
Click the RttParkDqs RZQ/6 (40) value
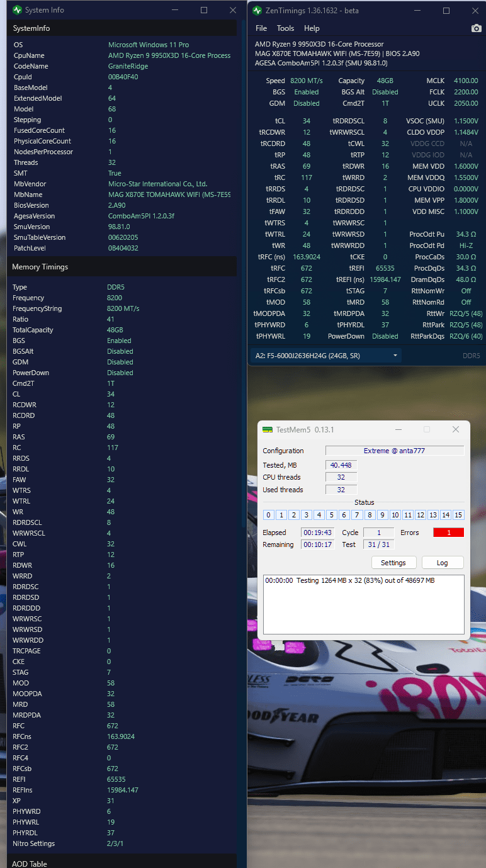pos(466,336)
